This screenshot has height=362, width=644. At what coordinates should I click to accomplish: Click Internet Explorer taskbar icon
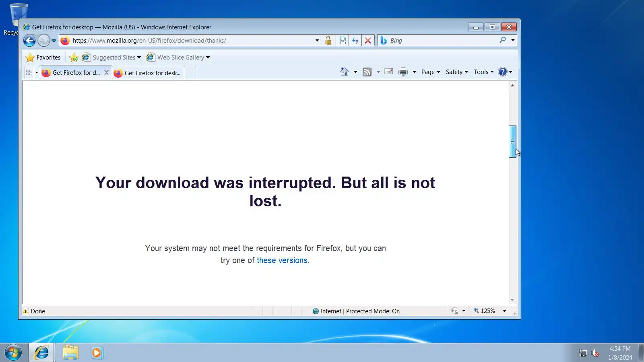[41, 353]
